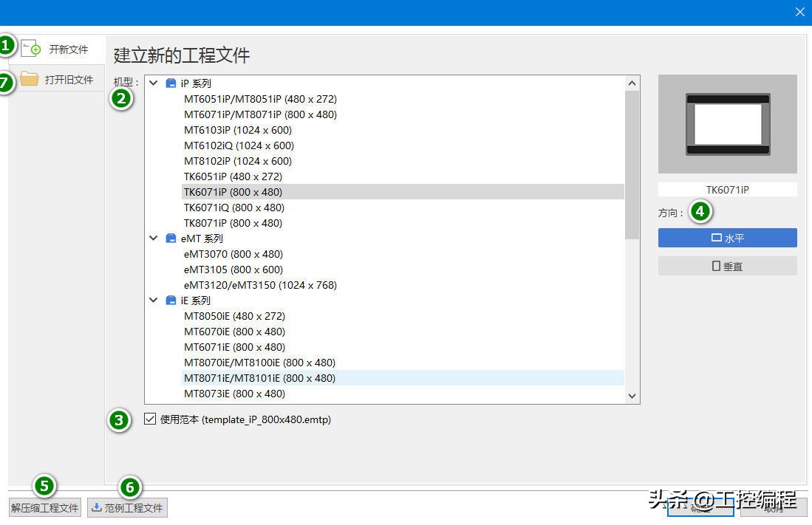Switch to 开新文件 tab
Viewport: 812px width, 525px height.
coord(58,49)
